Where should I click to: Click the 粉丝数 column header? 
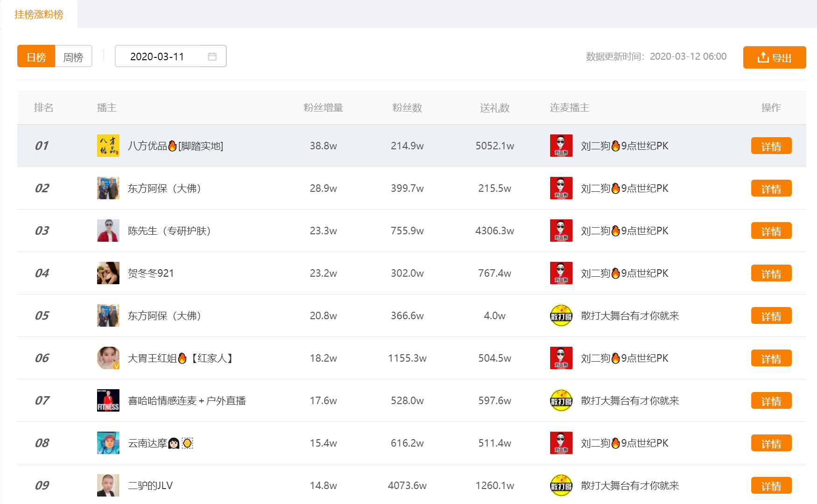pos(406,107)
